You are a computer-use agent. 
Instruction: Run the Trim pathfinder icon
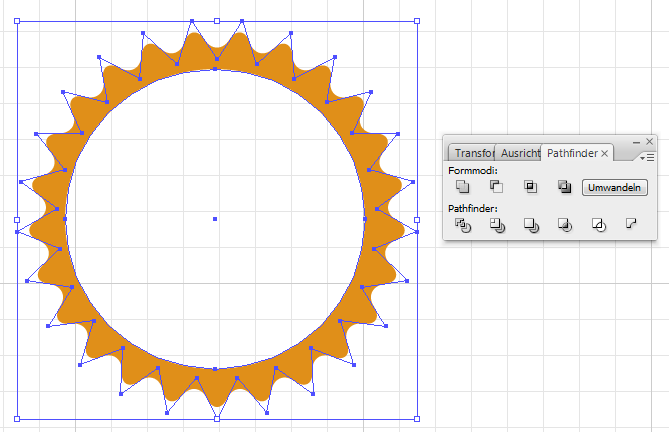497,225
